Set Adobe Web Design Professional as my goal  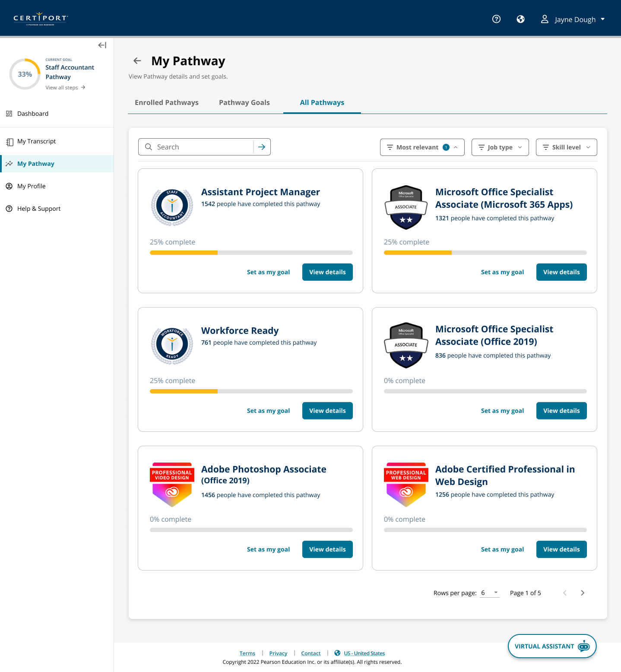click(x=502, y=549)
